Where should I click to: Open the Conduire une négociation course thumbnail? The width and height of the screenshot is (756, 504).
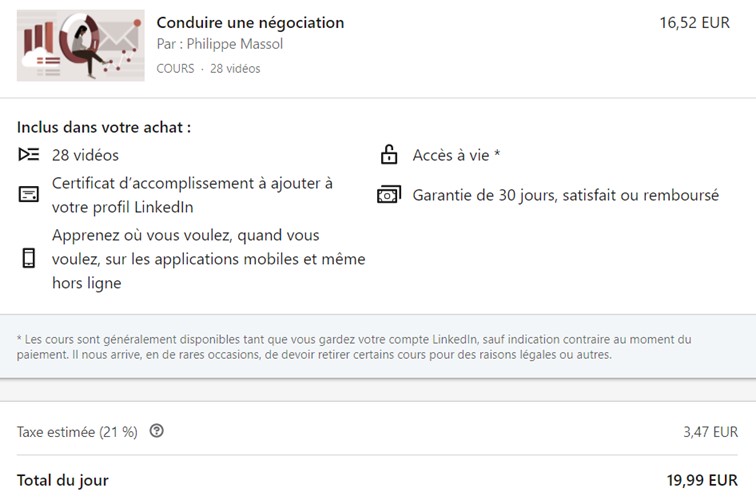[81, 45]
